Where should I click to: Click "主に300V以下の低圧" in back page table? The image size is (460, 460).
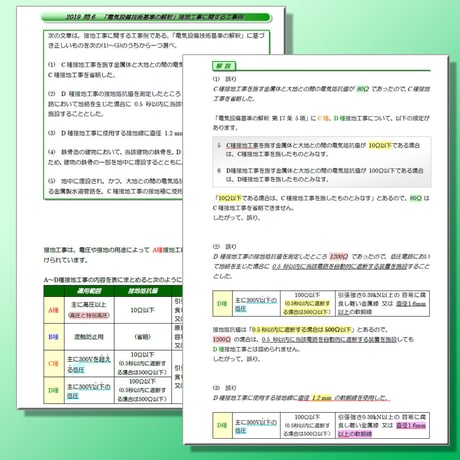click(x=89, y=391)
